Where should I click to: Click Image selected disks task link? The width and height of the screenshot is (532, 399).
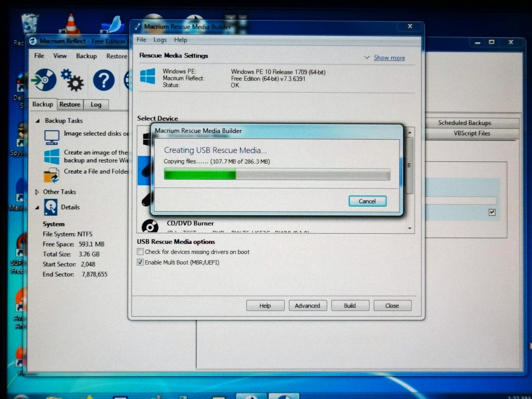point(96,133)
